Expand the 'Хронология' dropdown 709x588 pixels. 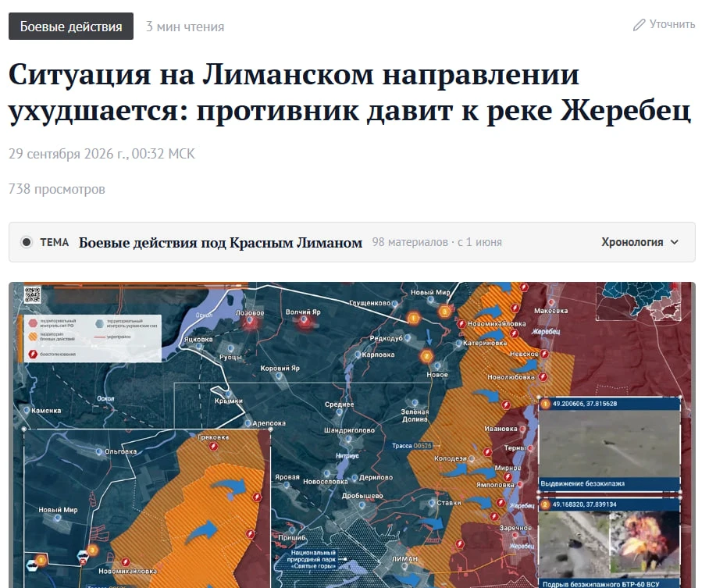pos(640,242)
